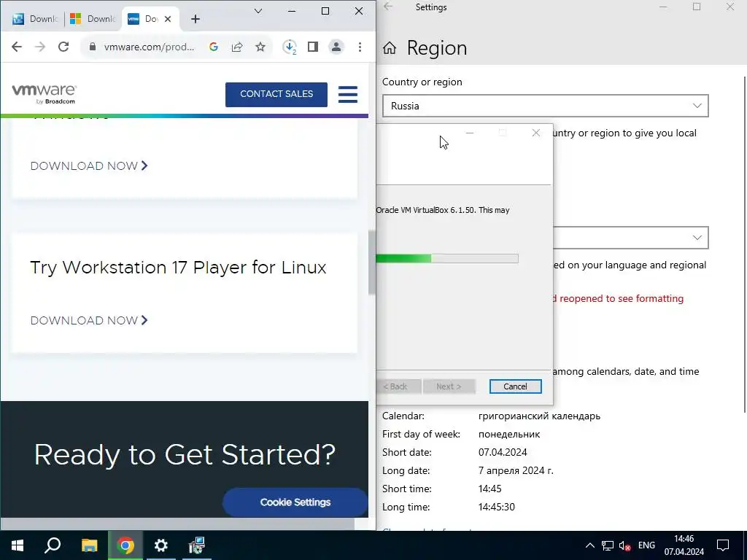Open Chrome downloads indicator
The height and width of the screenshot is (560, 747).
[290, 47]
